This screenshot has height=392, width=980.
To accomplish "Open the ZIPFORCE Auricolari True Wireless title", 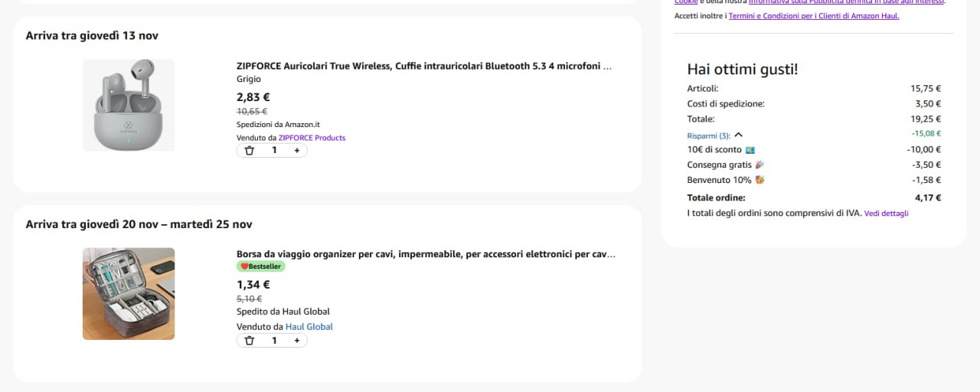I will (423, 66).
